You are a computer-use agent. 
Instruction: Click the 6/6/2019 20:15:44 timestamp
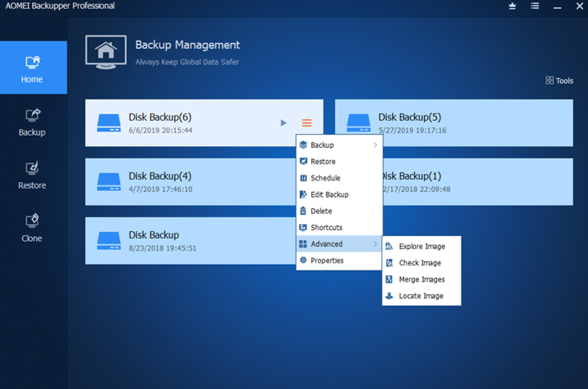(x=160, y=130)
